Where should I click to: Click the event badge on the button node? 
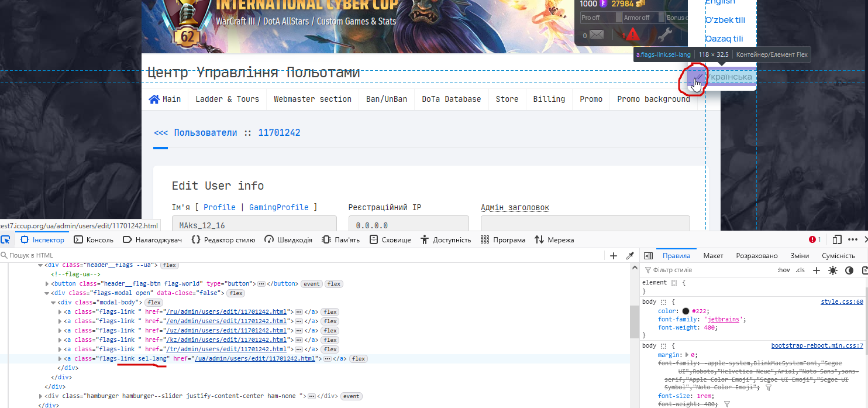pyautogui.click(x=312, y=284)
